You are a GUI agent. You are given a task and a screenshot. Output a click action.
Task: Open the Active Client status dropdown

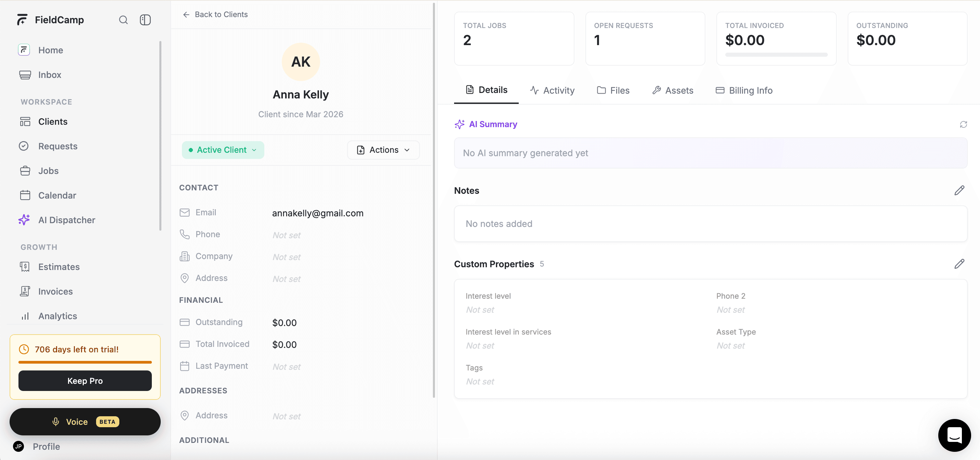223,150
